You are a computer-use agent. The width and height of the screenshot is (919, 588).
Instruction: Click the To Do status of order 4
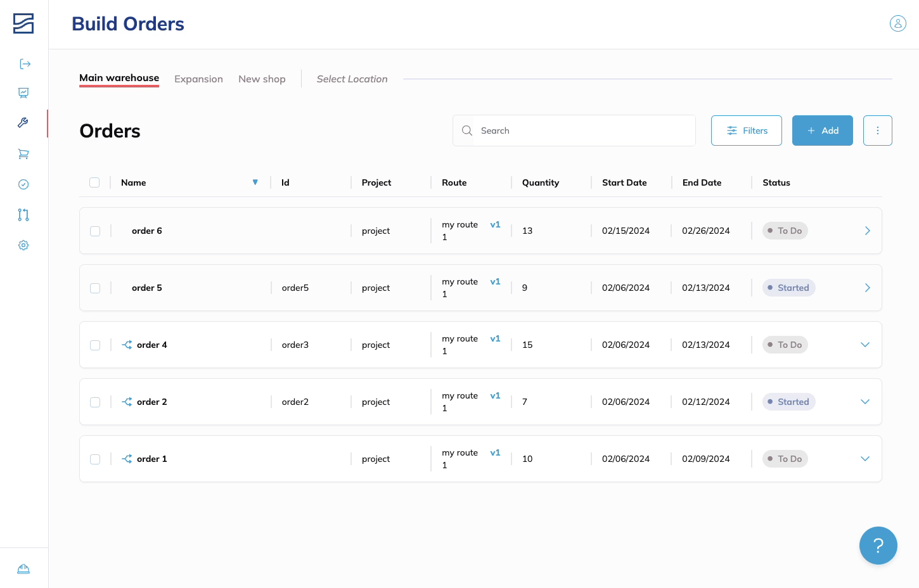tap(785, 345)
